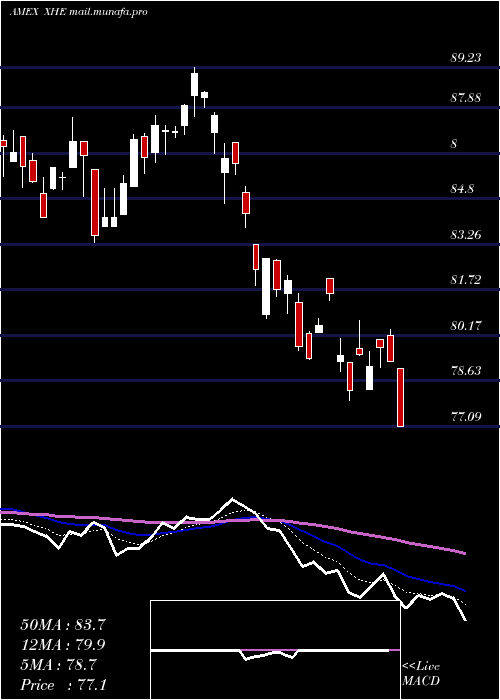Screen dimensions: 500x700
Task: Click the last red candlestick at 77.09
Action: point(400,397)
